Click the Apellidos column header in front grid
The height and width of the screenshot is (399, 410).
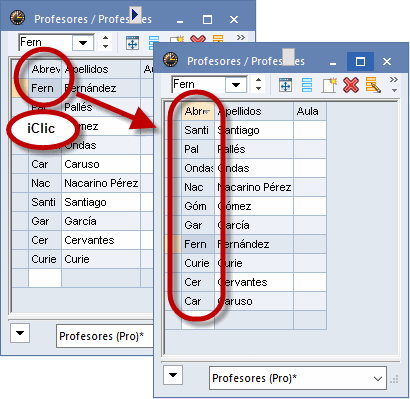tap(254, 111)
